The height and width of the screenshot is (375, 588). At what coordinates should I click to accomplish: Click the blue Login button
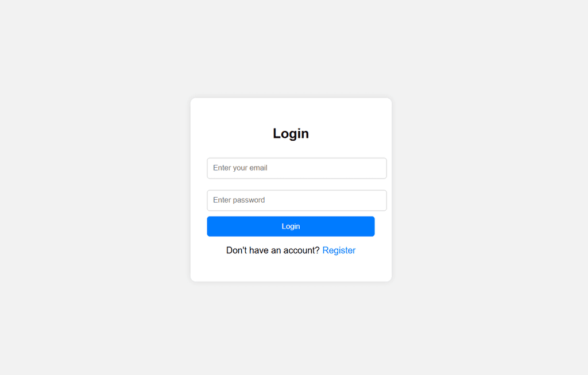pos(291,226)
